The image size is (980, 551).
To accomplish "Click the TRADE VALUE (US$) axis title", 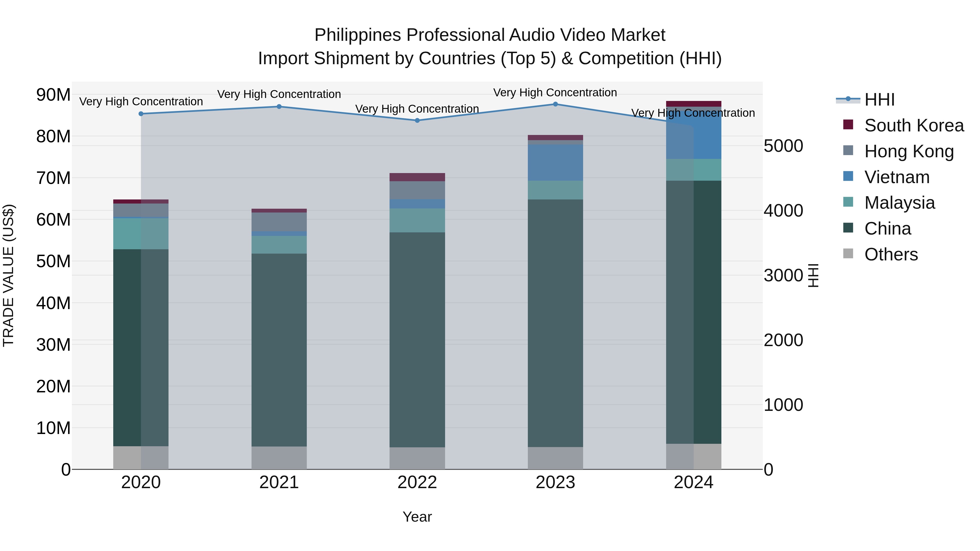I will tap(9, 276).
